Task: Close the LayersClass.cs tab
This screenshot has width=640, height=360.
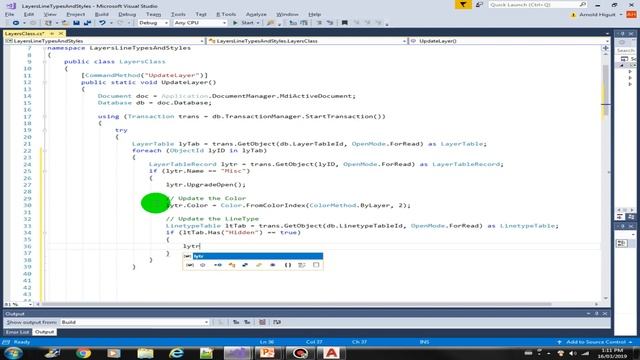Action: [x=61, y=33]
